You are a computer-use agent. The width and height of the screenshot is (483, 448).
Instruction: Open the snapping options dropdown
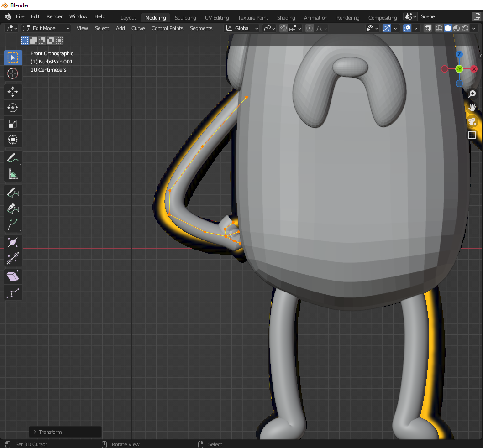[x=295, y=29]
